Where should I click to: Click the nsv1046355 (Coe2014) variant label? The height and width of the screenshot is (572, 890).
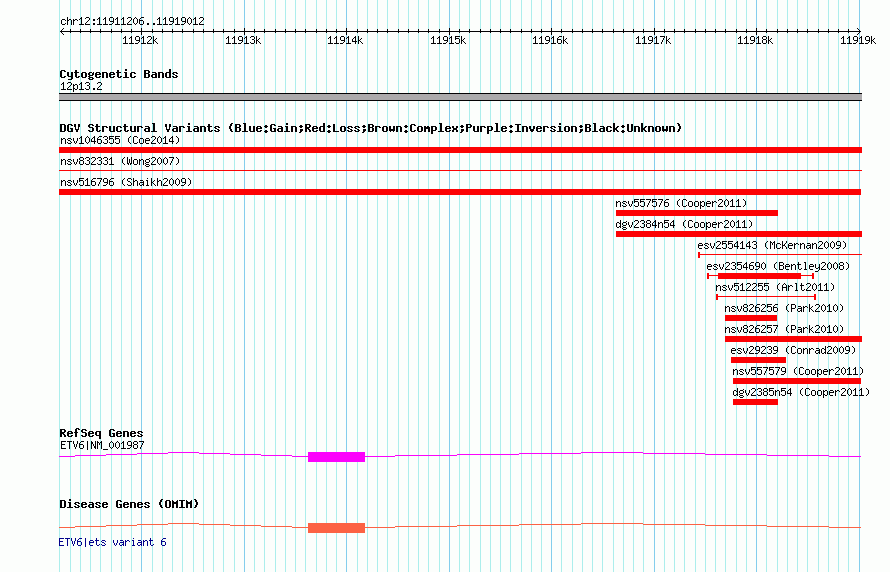(120, 140)
